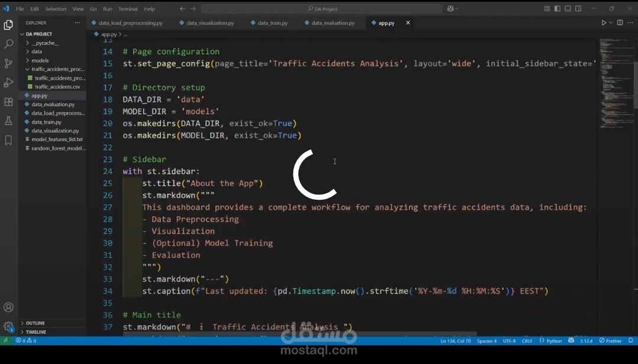Click the VS Code logo icon
Image resolution: width=638 pixels, height=364 pixels.
pyautogui.click(x=6, y=8)
